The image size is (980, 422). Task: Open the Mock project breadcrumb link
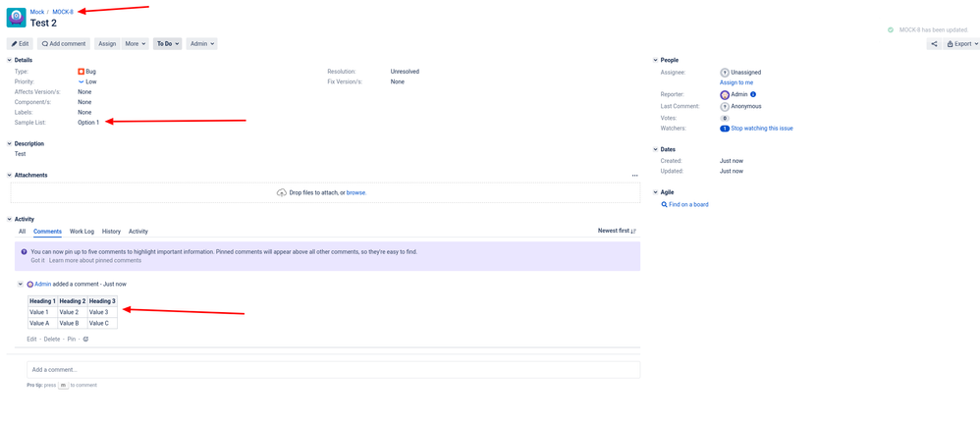(37, 12)
